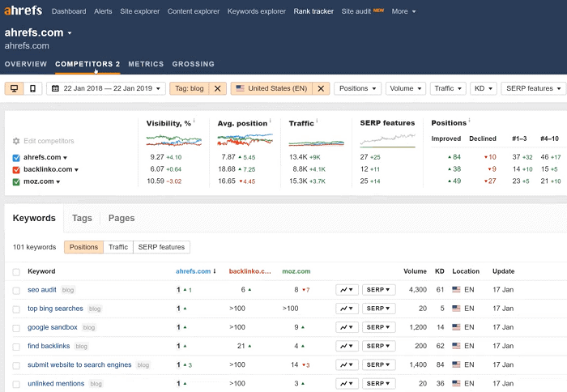Open Content explorer from navigation
This screenshot has width=567, height=392.
194,11
